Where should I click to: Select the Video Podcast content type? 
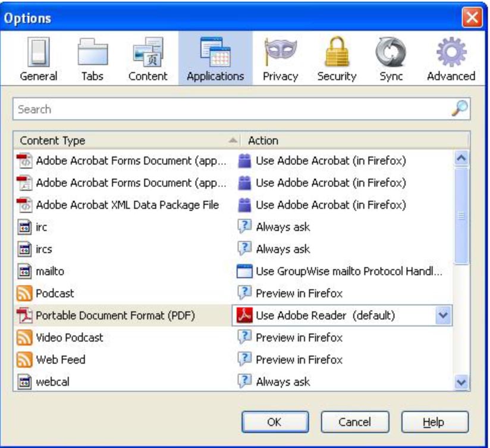[233, 338]
